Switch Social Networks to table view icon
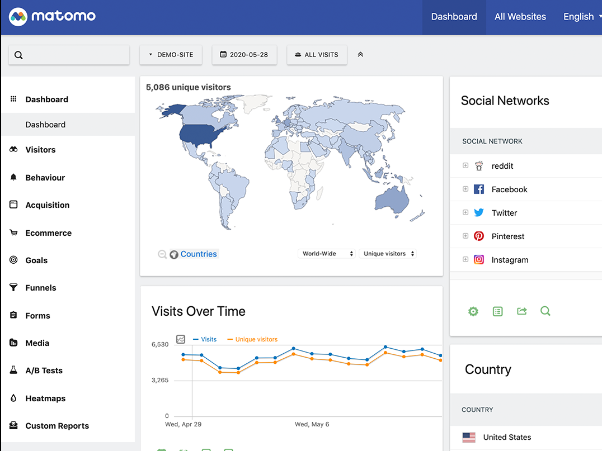The image size is (602, 451). coord(497,312)
